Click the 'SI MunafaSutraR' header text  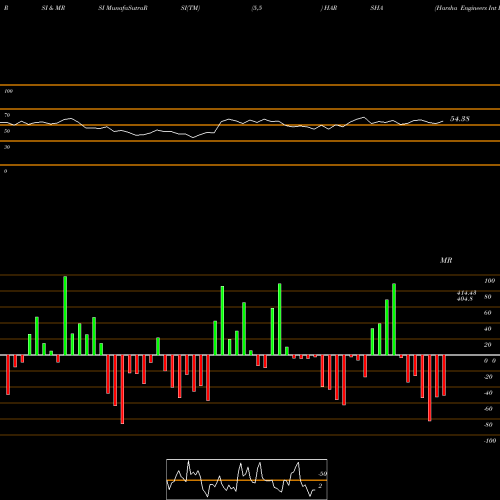click(123, 8)
